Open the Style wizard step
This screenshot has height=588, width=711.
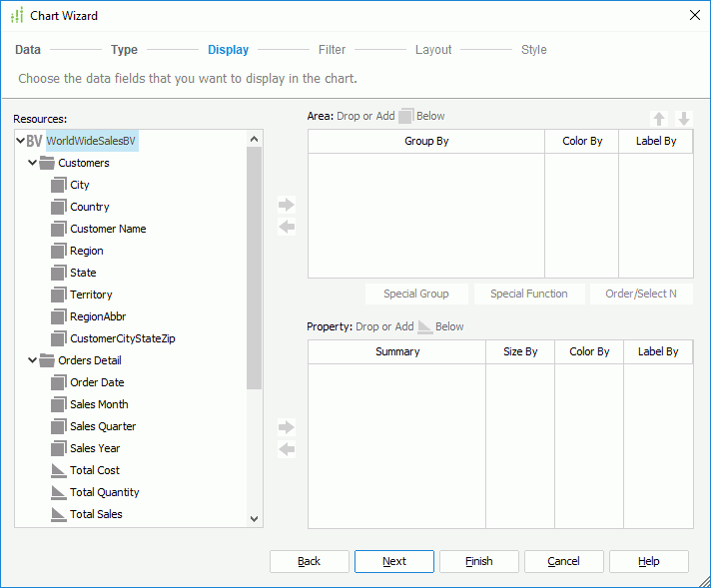click(533, 49)
